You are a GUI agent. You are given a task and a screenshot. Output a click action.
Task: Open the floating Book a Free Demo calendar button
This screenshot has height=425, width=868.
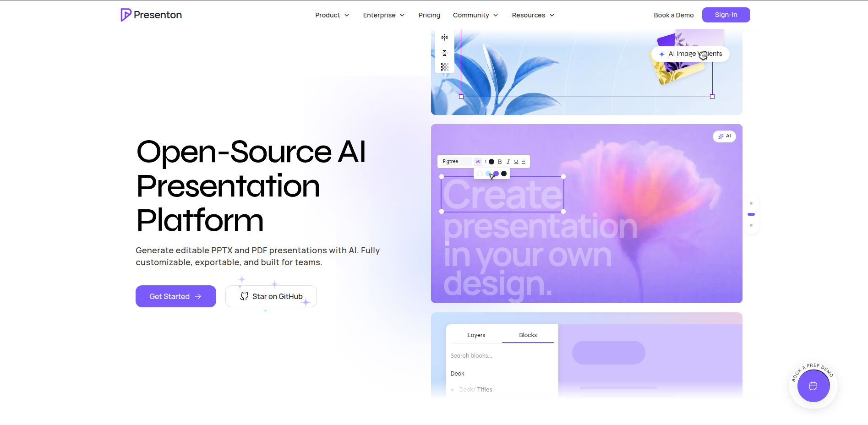[813, 386]
